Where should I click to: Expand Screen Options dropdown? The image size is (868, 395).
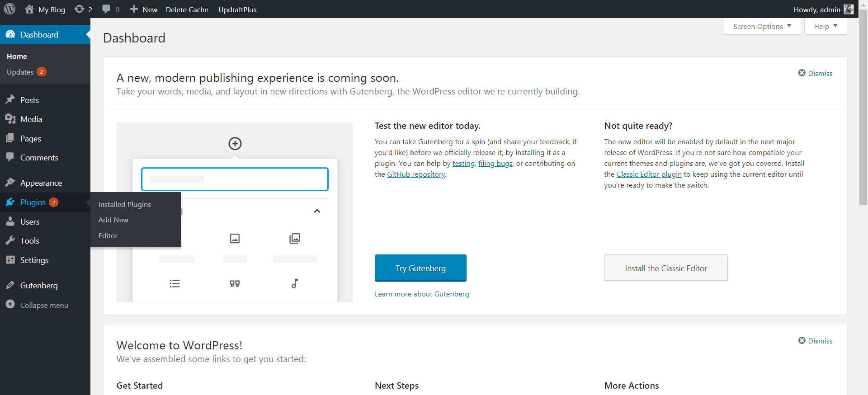click(x=762, y=26)
